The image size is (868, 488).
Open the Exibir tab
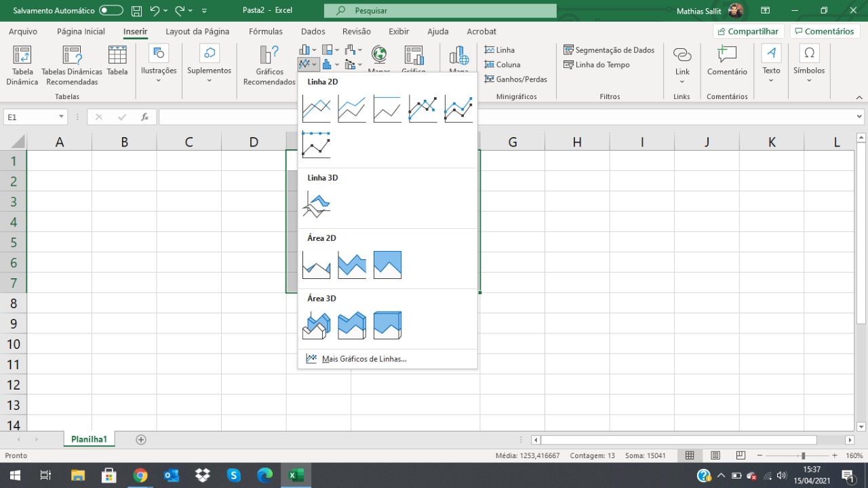pyautogui.click(x=399, y=31)
